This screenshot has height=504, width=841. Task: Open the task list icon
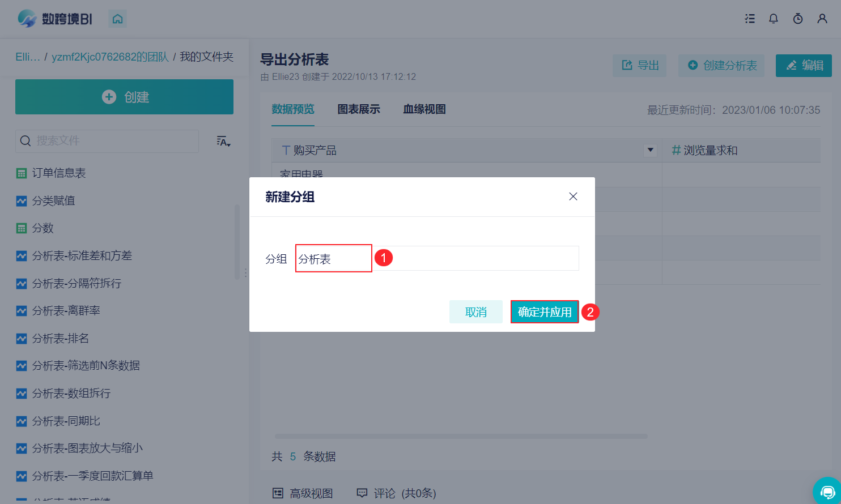click(750, 19)
